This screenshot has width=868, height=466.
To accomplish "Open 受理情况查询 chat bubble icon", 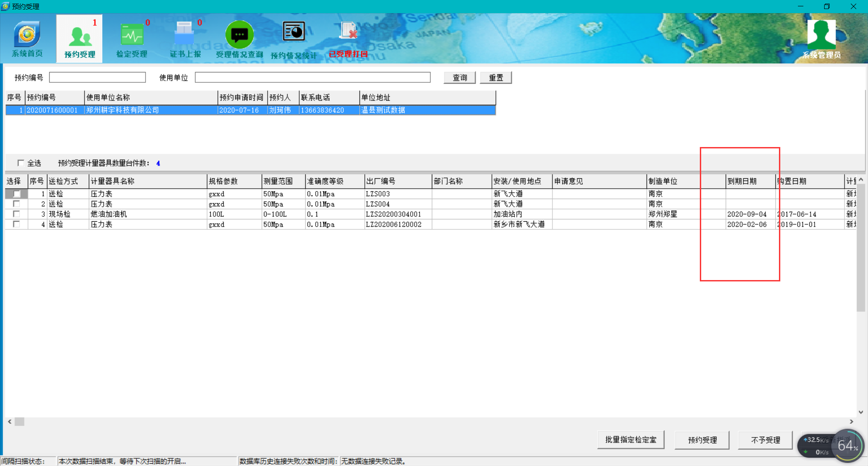I will (239, 35).
